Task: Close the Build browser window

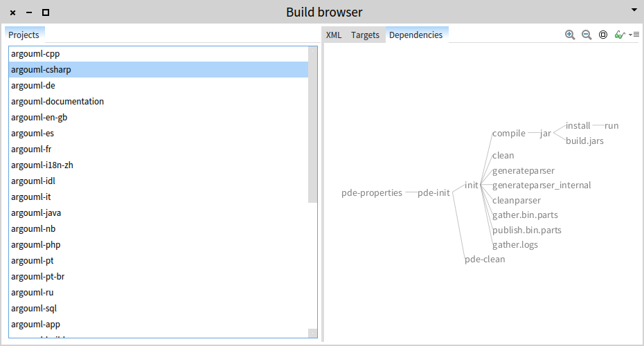Action: [x=12, y=12]
